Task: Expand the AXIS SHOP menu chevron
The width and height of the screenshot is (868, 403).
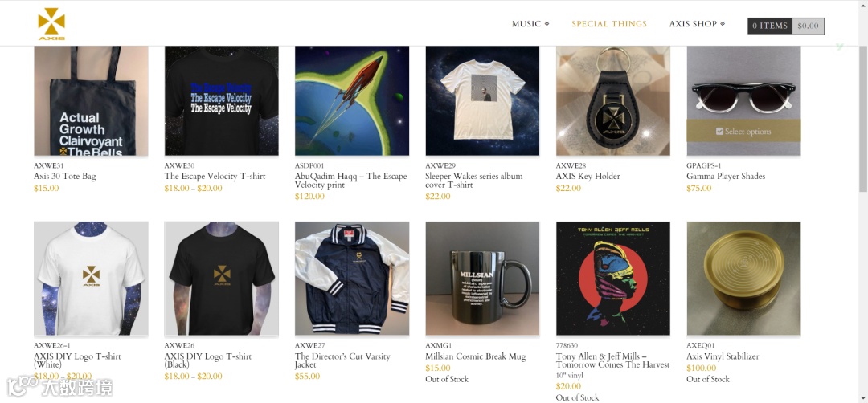Action: [x=723, y=24]
